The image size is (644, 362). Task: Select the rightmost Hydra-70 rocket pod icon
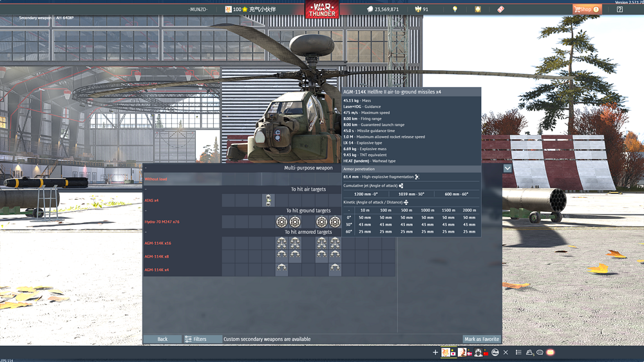point(335,222)
